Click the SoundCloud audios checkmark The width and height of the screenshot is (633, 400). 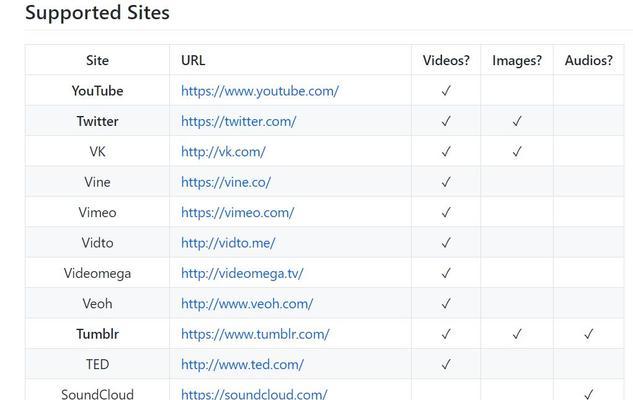click(589, 394)
